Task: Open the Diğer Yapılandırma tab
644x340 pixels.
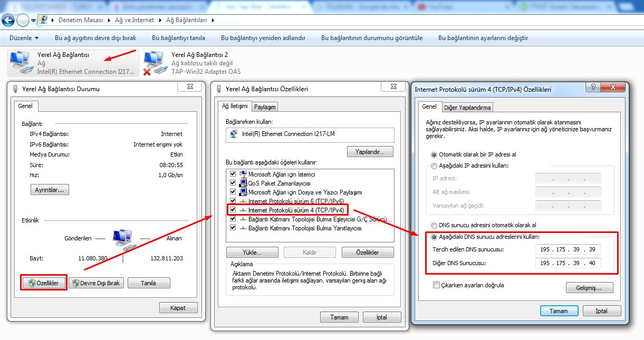Action: pos(467,107)
